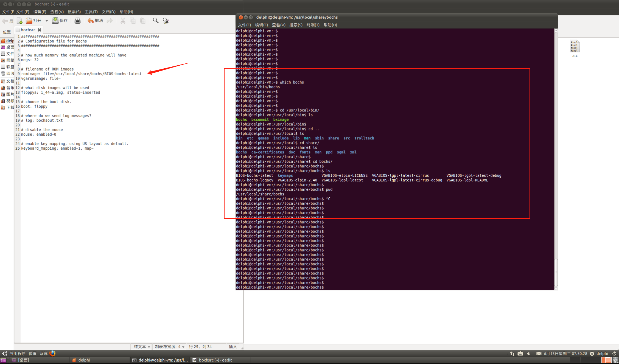Click the print icon in gedit toolbar

pyautogui.click(x=77, y=21)
